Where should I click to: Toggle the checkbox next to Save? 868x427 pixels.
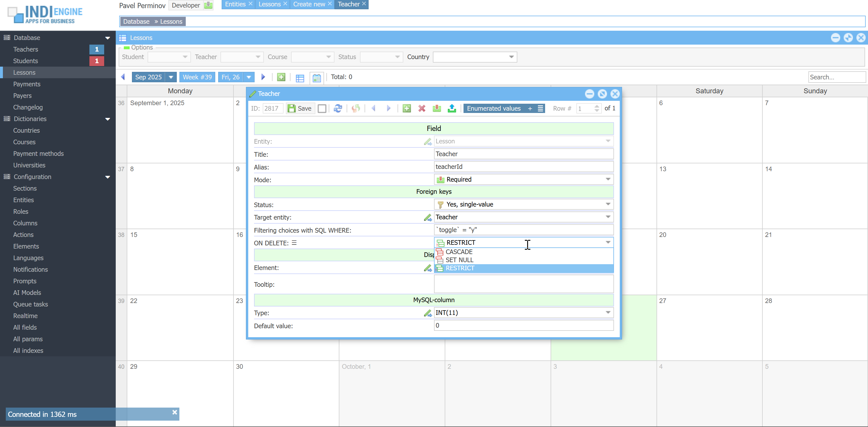pos(322,108)
